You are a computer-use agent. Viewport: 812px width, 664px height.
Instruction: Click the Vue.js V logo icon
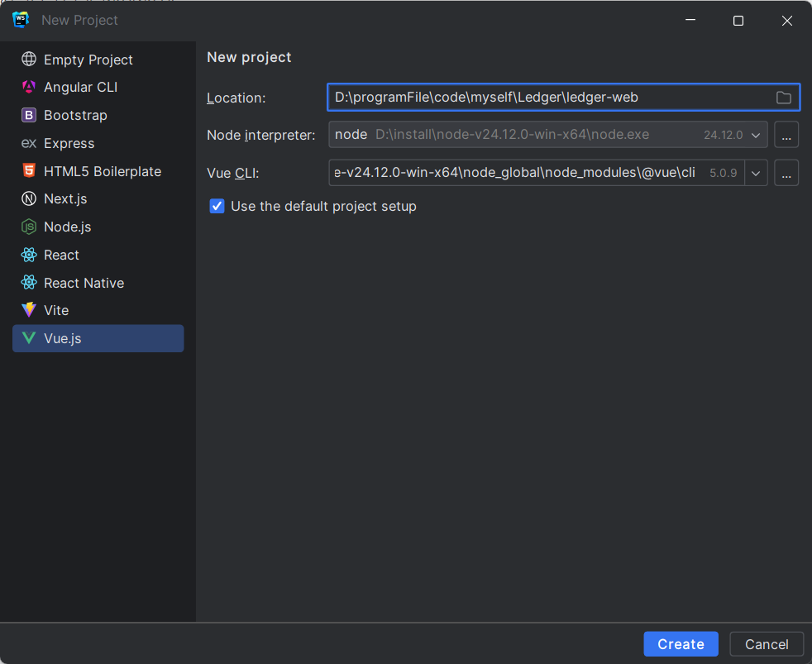pyautogui.click(x=29, y=338)
